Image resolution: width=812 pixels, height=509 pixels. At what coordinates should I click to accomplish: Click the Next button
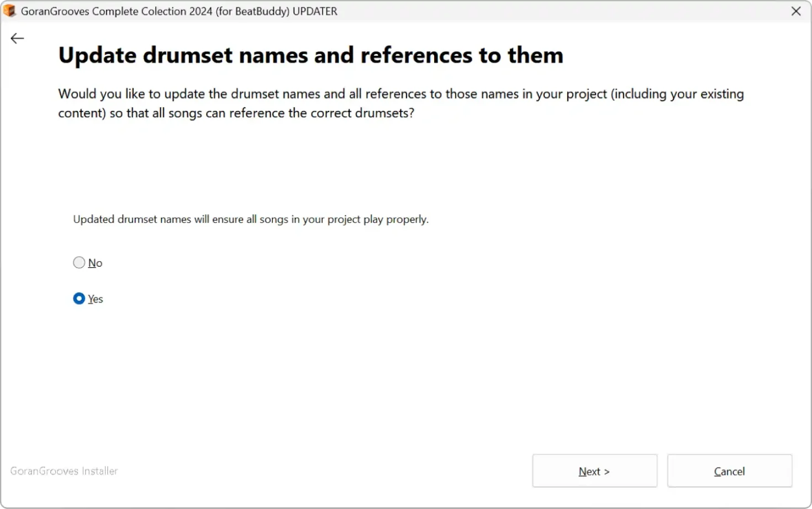click(595, 471)
